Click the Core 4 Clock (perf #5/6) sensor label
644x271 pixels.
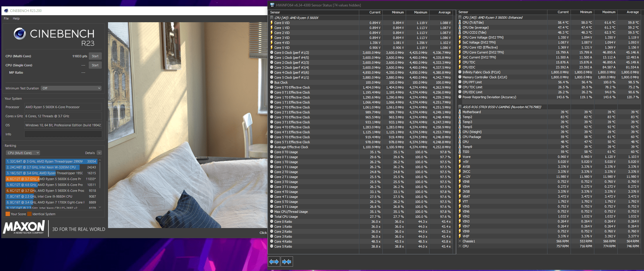coord(292,73)
